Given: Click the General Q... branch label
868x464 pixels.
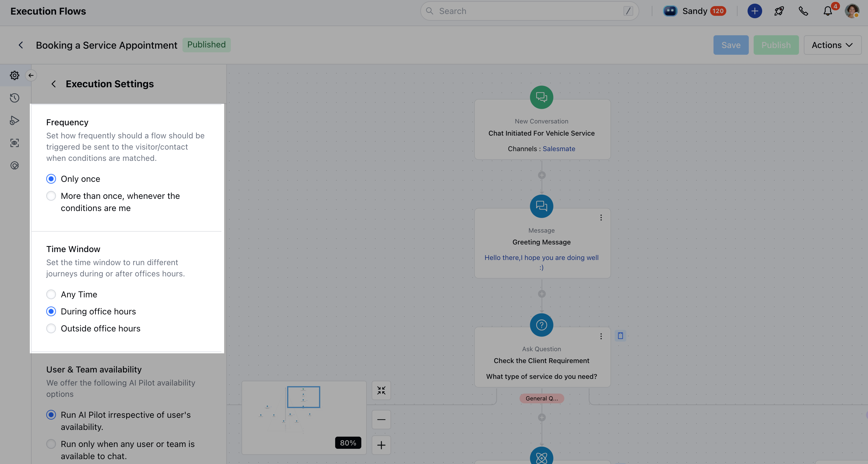Looking at the screenshot, I should point(541,398).
